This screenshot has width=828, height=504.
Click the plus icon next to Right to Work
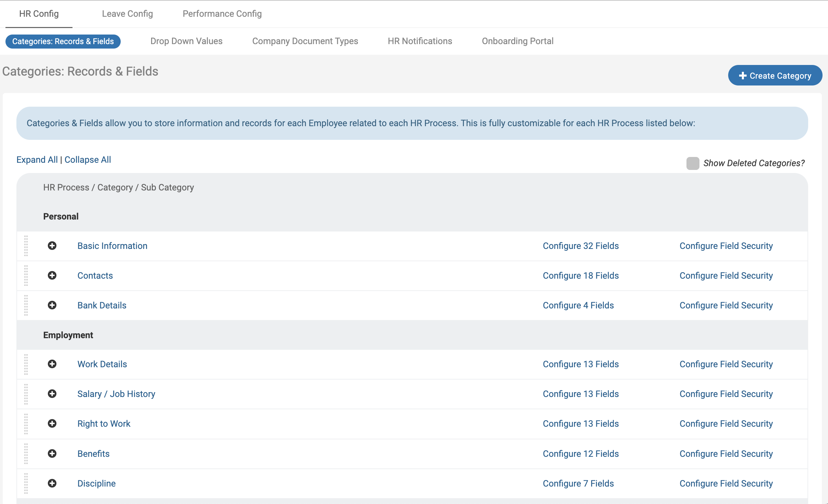[x=52, y=423]
